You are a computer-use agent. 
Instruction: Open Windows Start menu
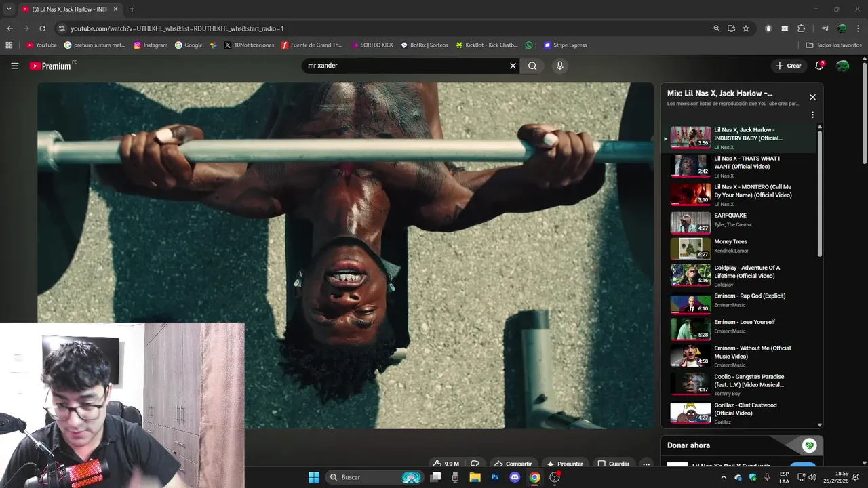[x=313, y=477]
